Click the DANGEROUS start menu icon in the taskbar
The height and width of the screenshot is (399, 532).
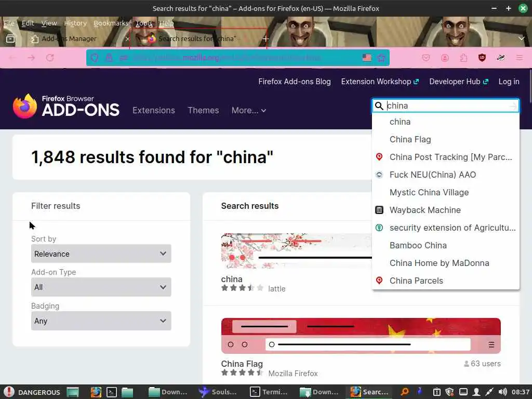tap(9, 392)
